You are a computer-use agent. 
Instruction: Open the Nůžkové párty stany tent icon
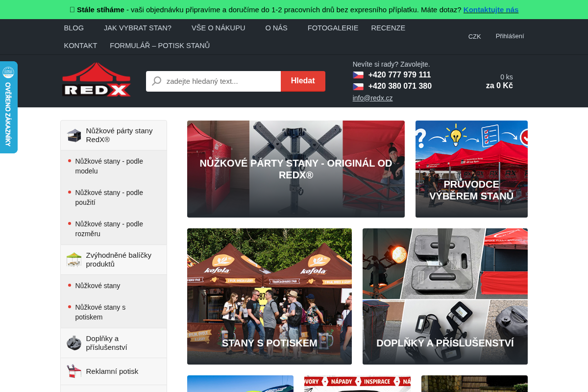(x=74, y=135)
